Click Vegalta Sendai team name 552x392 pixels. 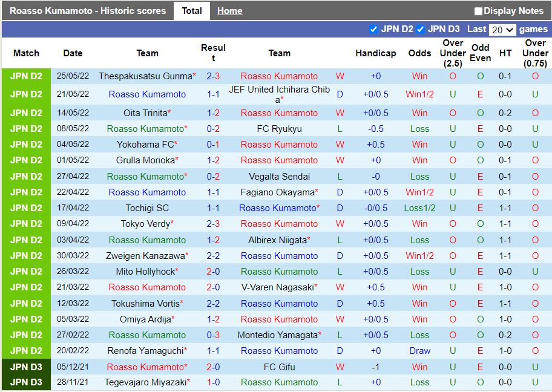279,176
